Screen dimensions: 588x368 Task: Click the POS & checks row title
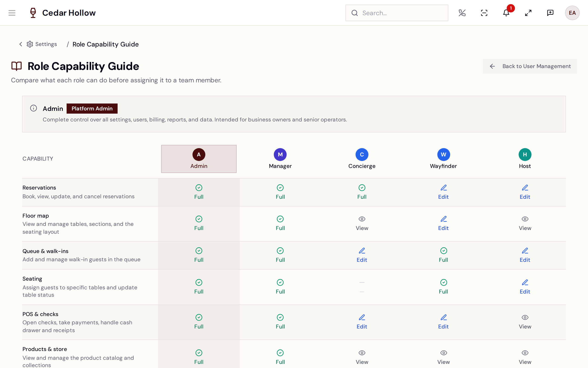(40, 314)
